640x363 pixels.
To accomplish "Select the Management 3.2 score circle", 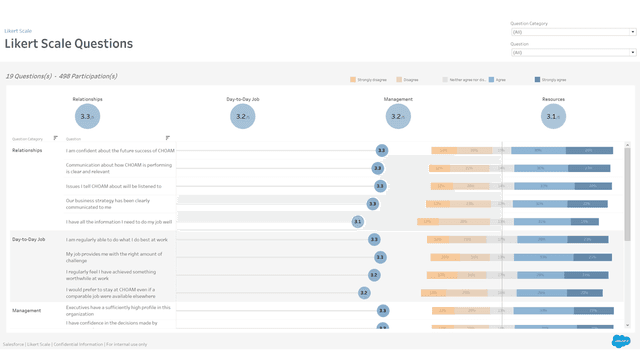I will [x=398, y=116].
